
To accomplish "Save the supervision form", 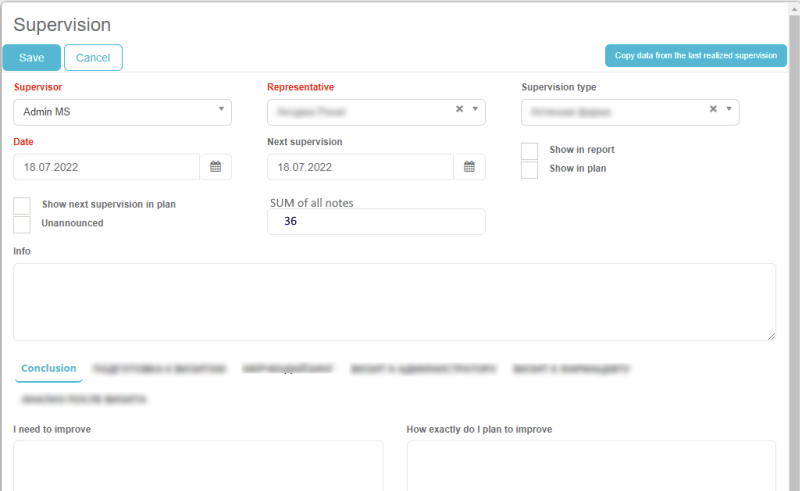I will pos(32,58).
